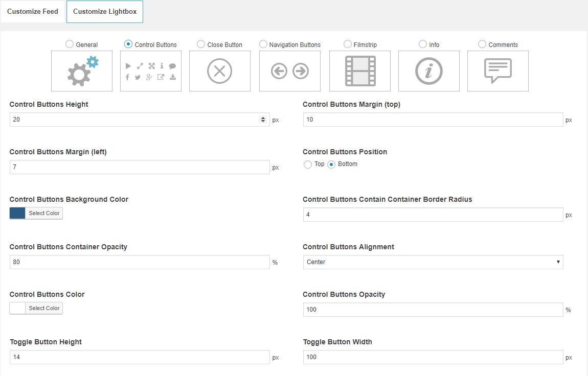Open the Control Buttons Alignment dropdown

coord(433,262)
